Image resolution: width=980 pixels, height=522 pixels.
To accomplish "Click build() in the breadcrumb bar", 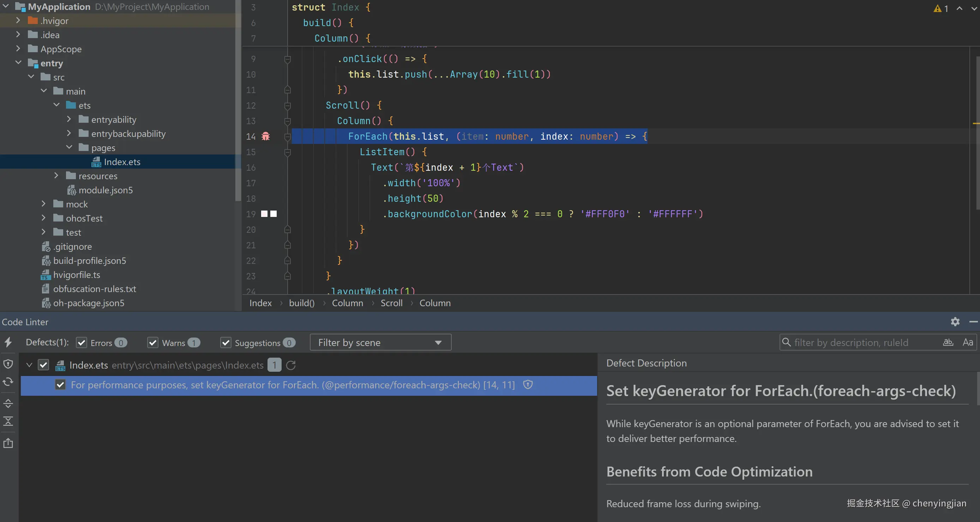I will tap(302, 303).
